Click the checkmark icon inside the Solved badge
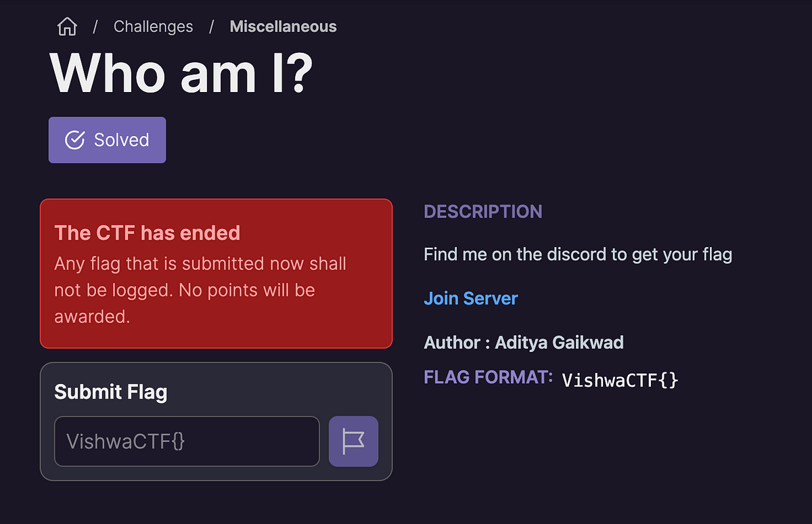 (74, 139)
